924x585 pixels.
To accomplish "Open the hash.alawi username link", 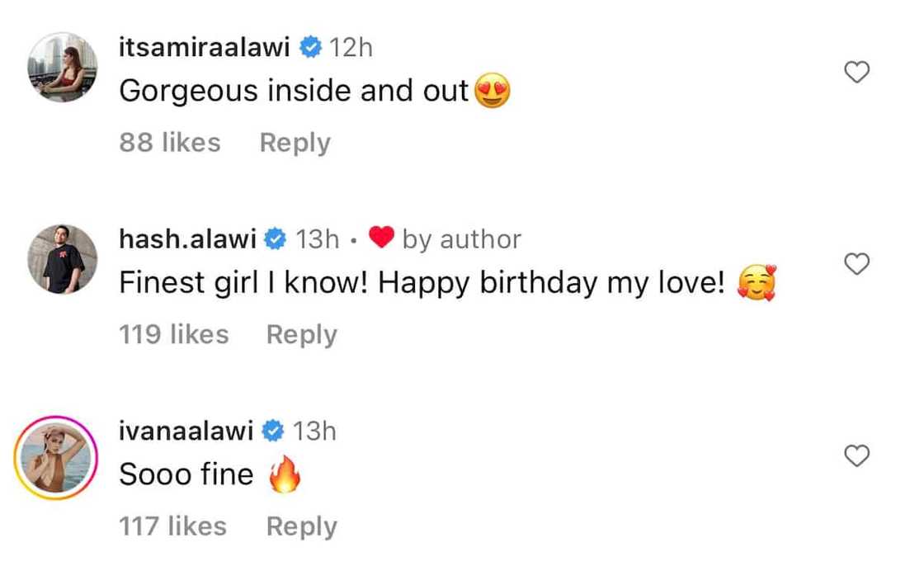I will tap(186, 239).
